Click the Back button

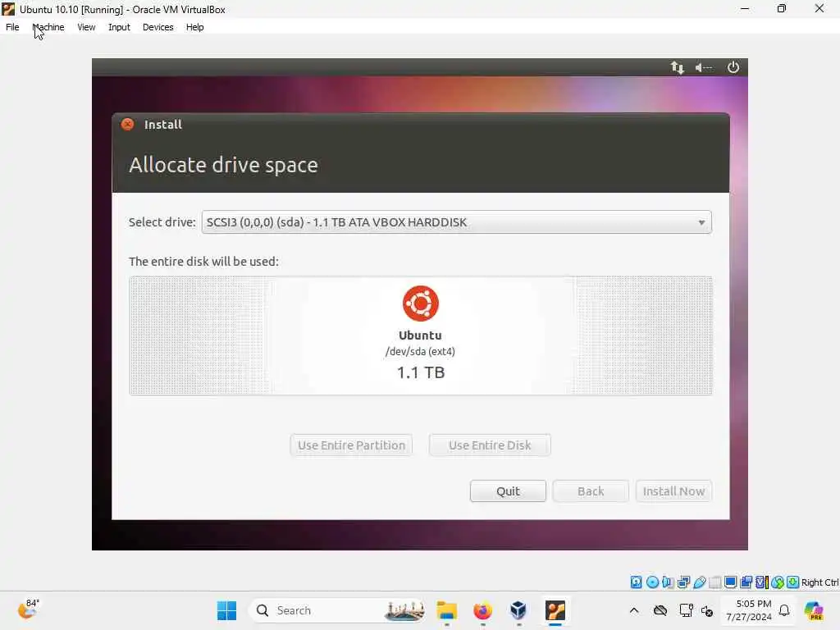591,491
